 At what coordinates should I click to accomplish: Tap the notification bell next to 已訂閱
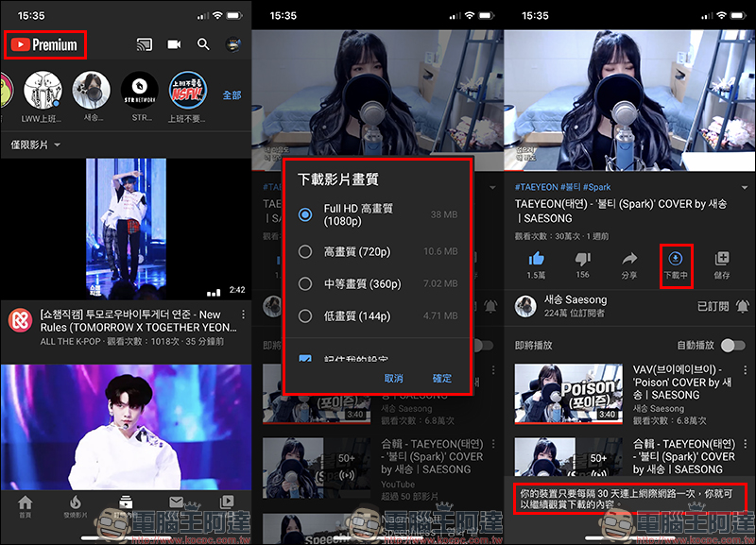click(743, 306)
